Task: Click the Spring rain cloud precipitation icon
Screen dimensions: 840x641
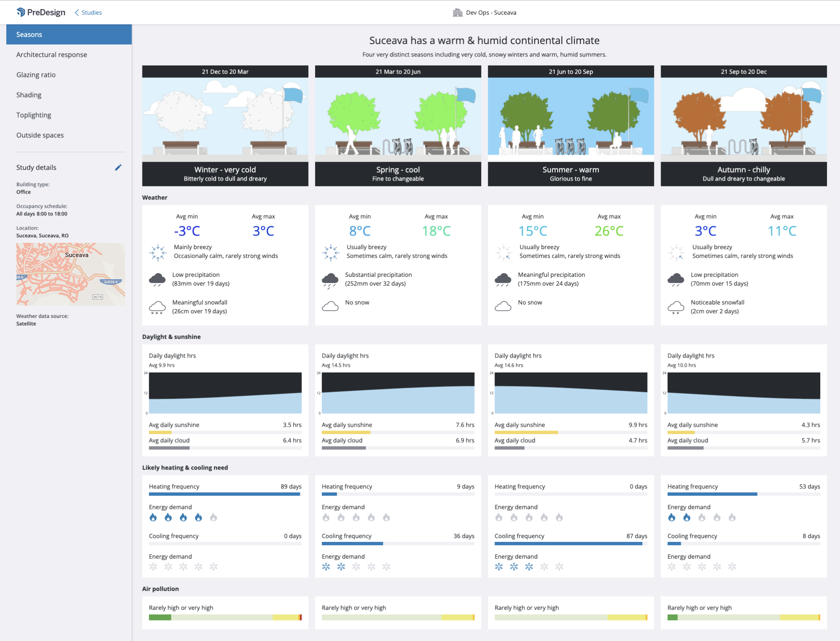Action: [330, 280]
